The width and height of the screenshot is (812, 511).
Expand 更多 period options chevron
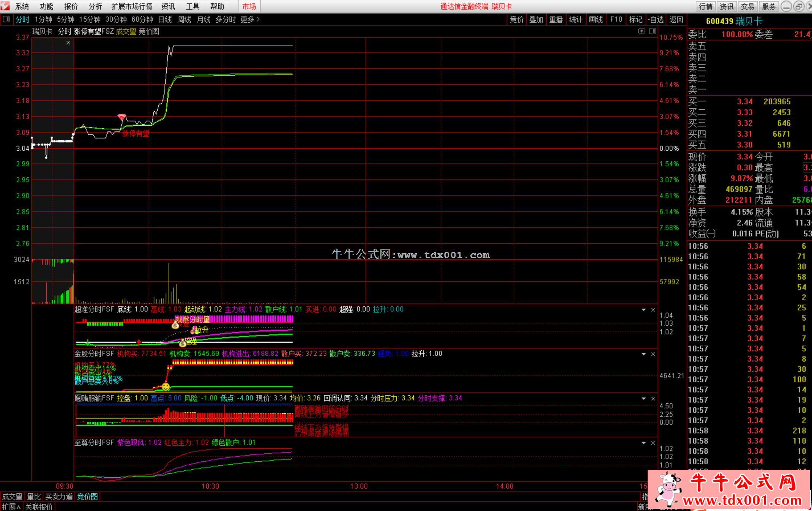click(258, 19)
